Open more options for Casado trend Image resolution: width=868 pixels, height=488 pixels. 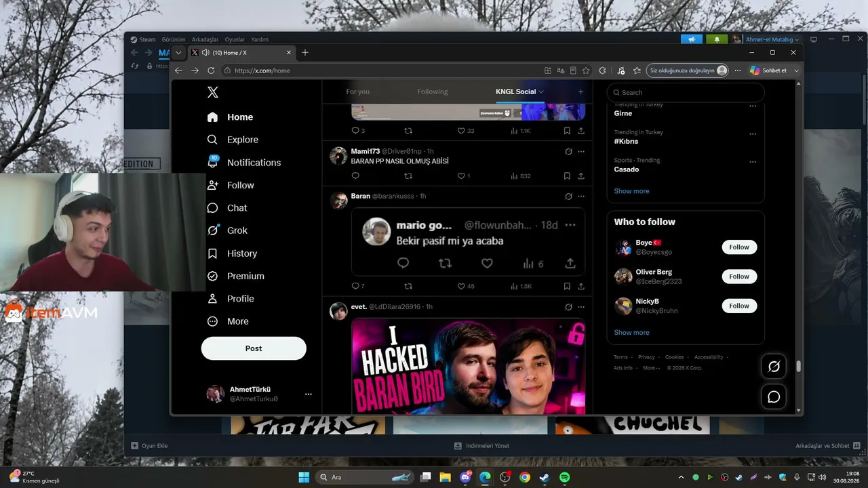coord(753,162)
